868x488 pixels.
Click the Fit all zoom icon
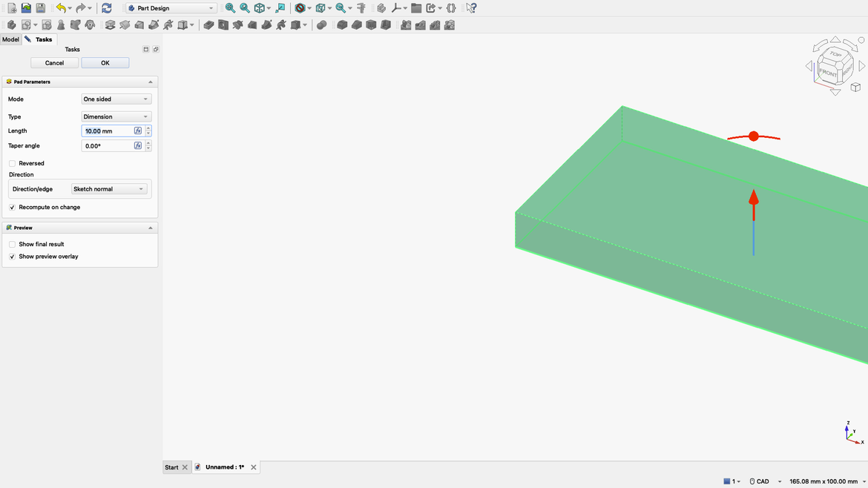230,7
